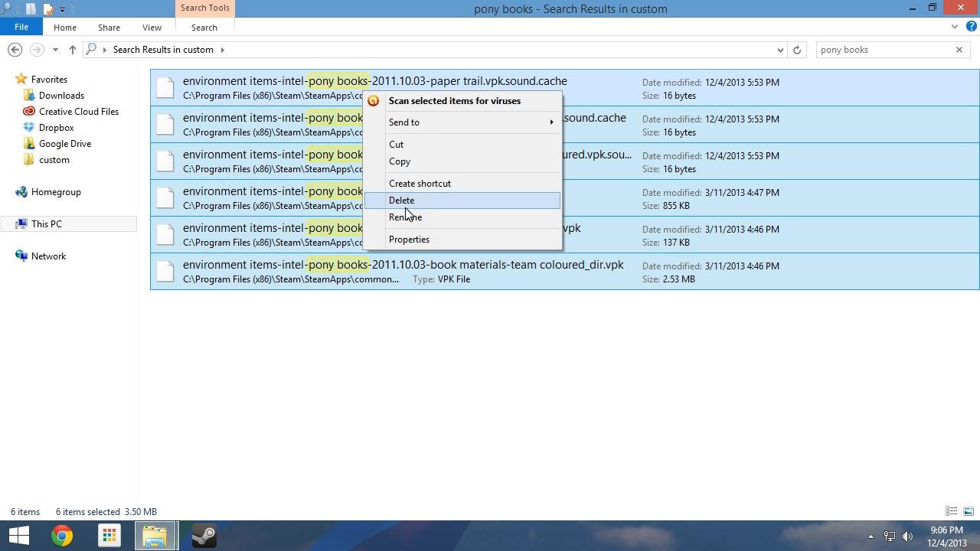Choose Copy in the context menu
This screenshot has height=551, width=980.
(462, 161)
